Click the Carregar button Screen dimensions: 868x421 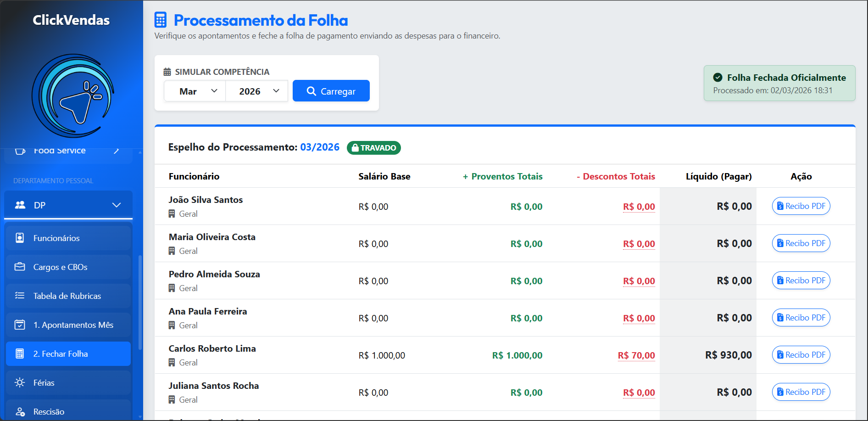click(331, 91)
